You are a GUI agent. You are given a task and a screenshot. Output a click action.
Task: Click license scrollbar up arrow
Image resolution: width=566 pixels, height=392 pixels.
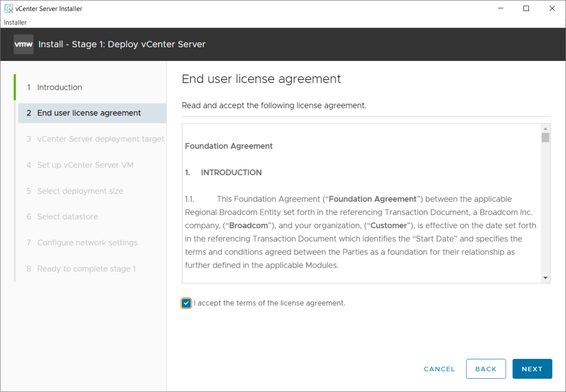[545, 128]
